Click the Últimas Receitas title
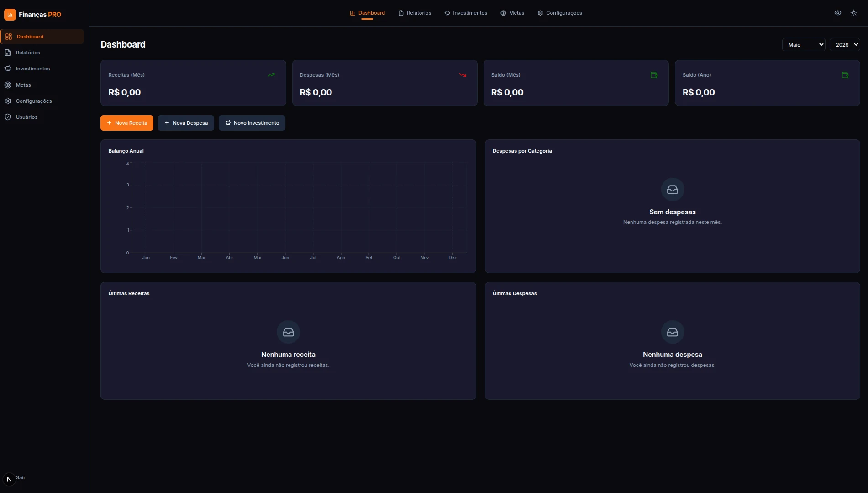Image resolution: width=868 pixels, height=493 pixels. click(x=129, y=293)
